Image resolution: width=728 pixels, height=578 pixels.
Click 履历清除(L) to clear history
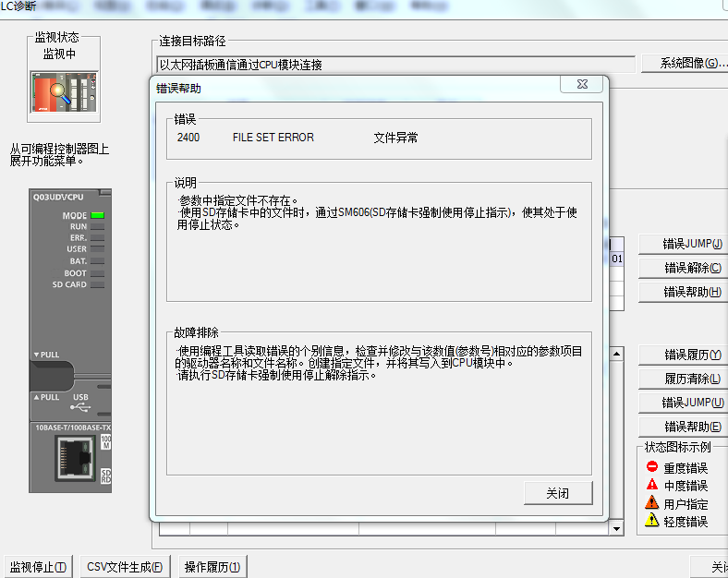point(692,379)
